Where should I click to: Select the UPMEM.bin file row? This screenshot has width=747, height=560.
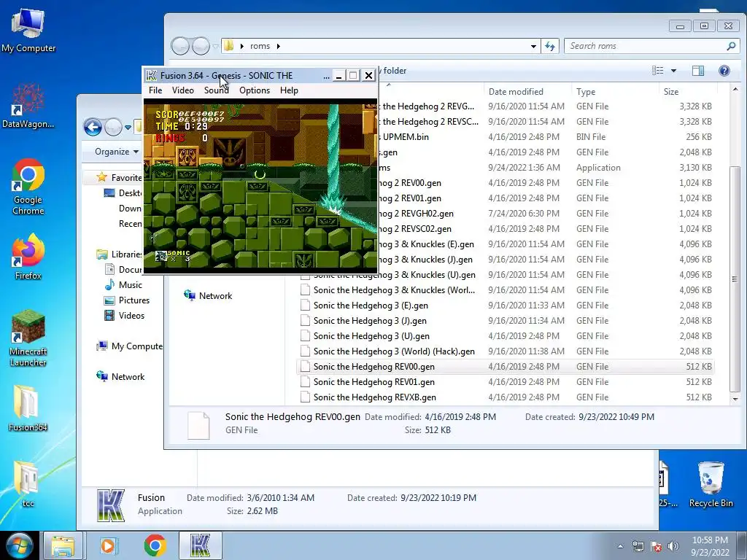click(546, 136)
